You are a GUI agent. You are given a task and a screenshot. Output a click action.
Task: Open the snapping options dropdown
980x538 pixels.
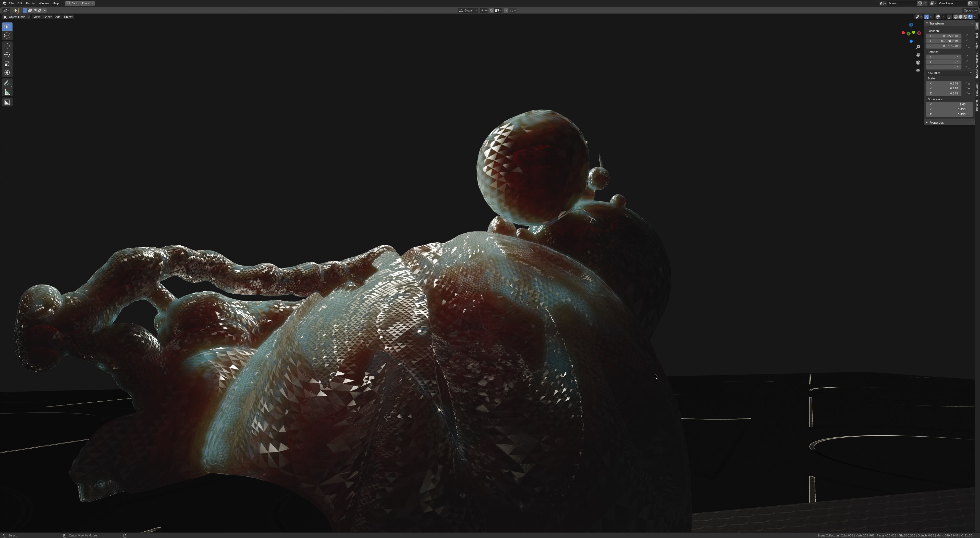498,11
